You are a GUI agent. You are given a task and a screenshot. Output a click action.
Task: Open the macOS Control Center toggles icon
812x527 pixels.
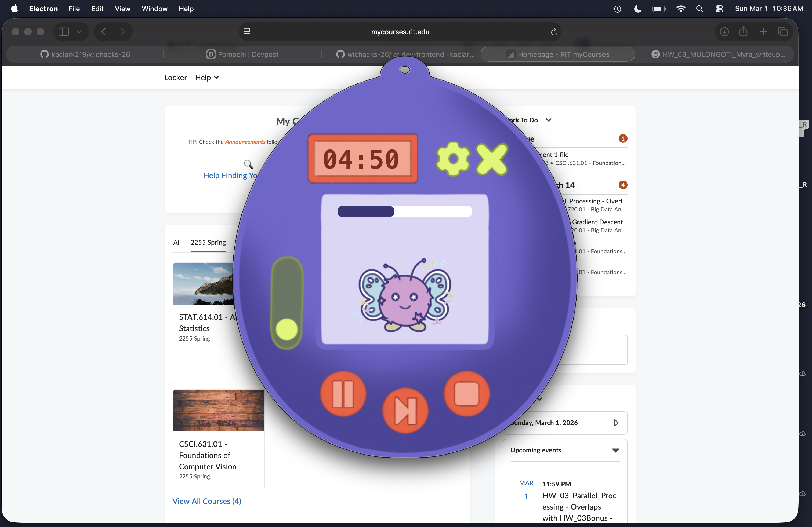pyautogui.click(x=719, y=9)
